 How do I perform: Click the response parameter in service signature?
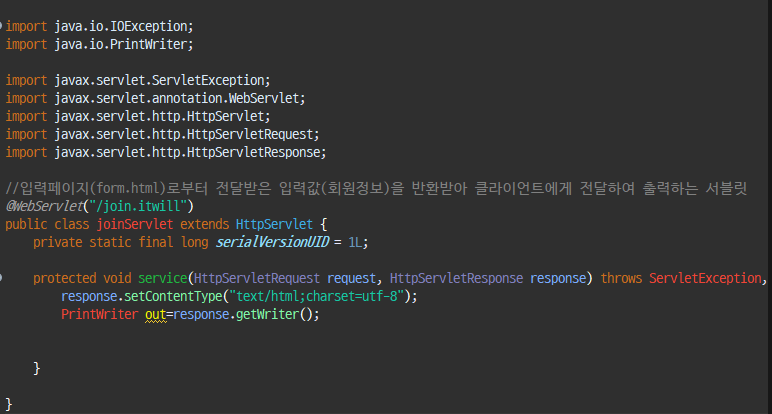point(558,279)
